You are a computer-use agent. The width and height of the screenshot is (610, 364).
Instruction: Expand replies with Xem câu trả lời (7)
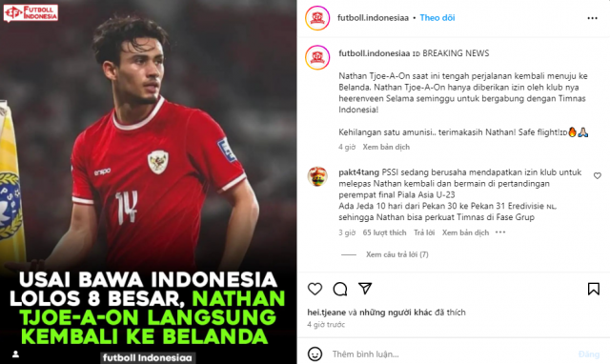point(396,254)
